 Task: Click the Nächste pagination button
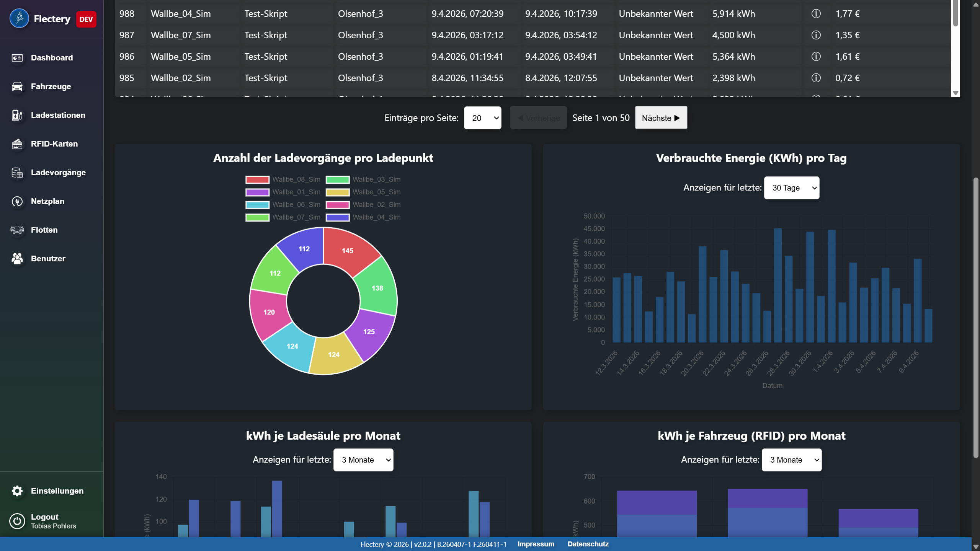tap(660, 118)
